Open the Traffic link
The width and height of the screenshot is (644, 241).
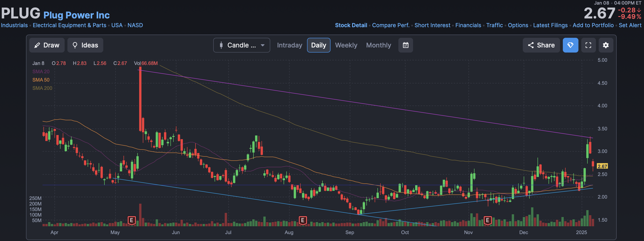(494, 25)
